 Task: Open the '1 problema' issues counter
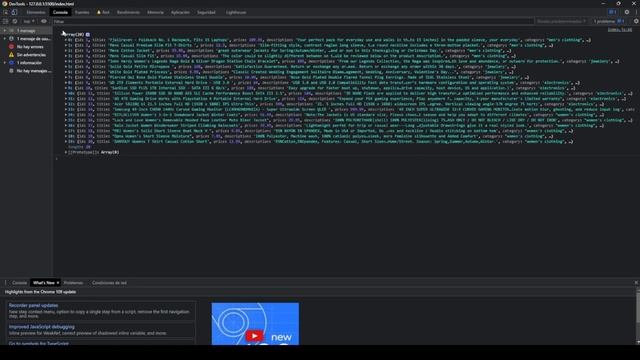609,21
